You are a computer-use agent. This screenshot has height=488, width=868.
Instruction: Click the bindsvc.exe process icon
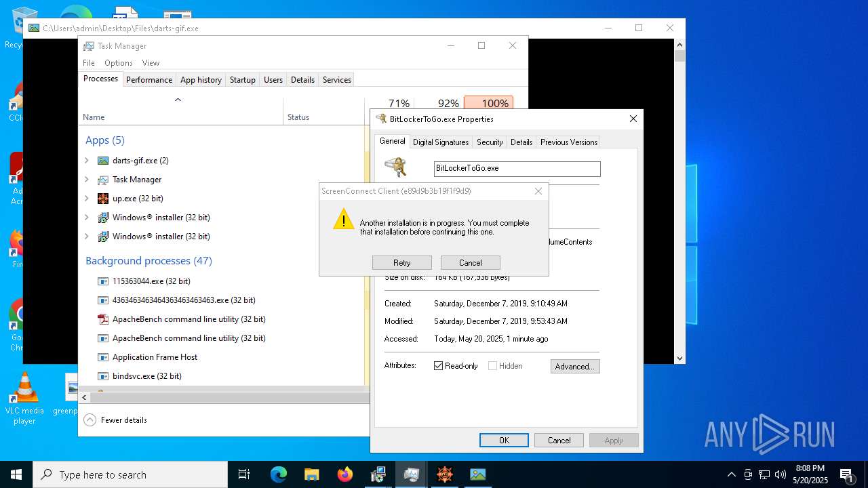103,376
